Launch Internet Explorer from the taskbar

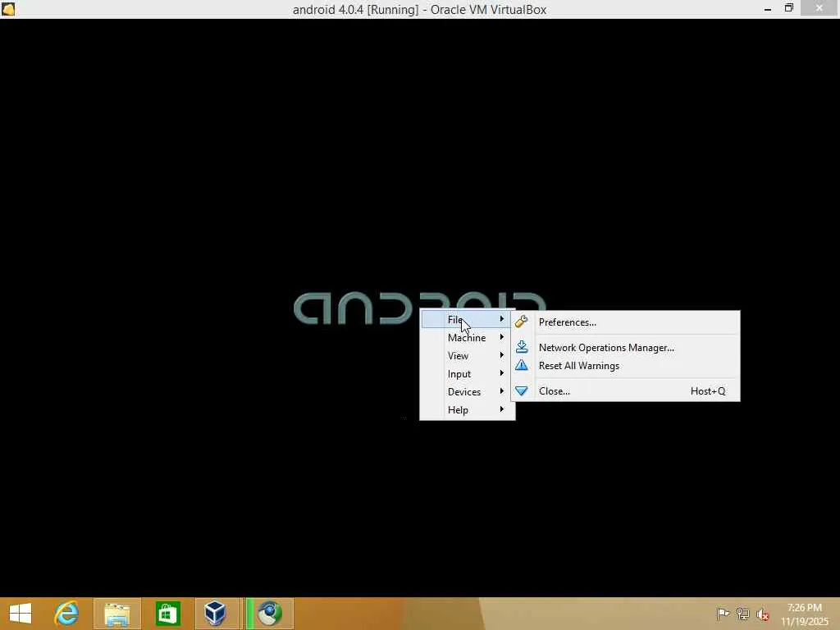(67, 614)
